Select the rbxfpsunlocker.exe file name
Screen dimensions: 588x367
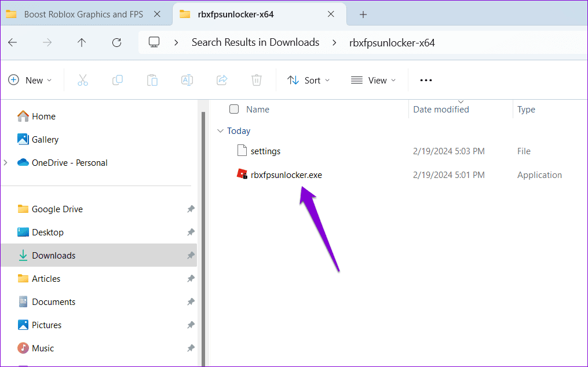pyautogui.click(x=286, y=175)
